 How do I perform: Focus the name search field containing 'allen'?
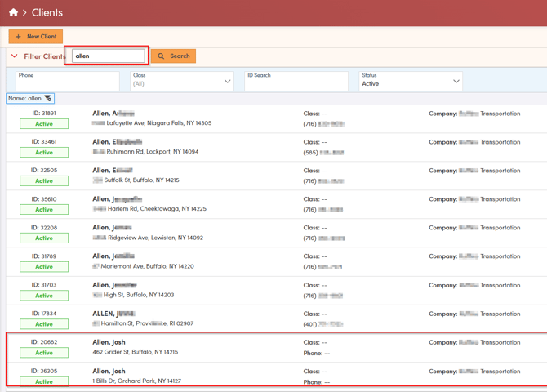pos(109,56)
